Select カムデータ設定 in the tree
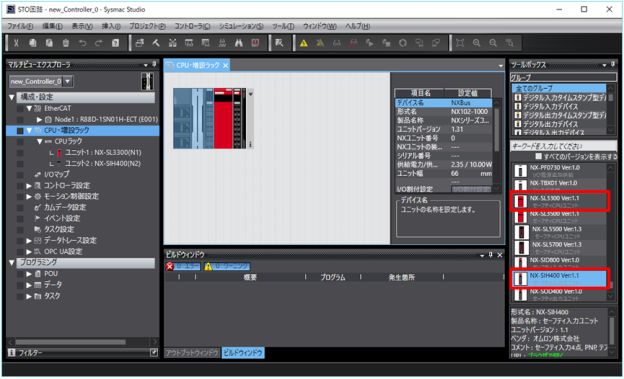This screenshot has height=379, width=624. (x=64, y=207)
